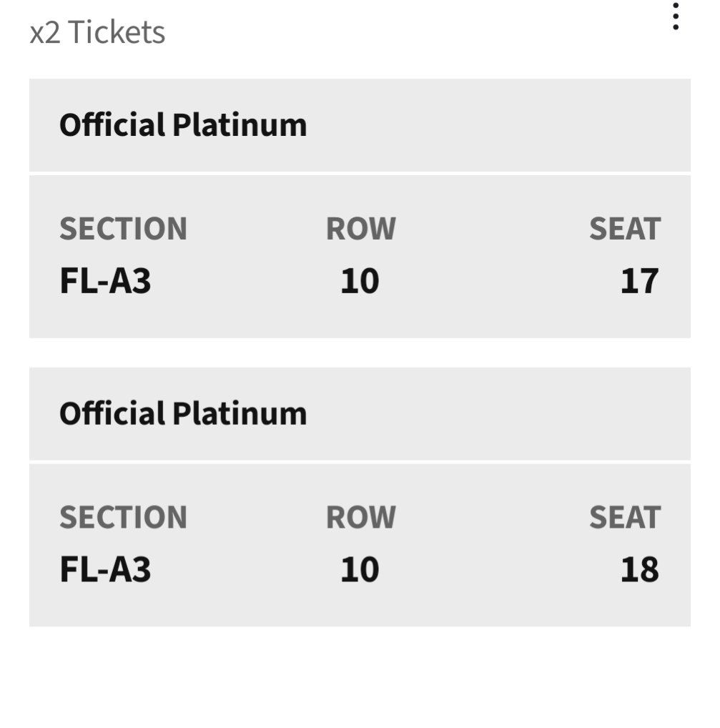The image size is (720, 728).
Task: Click the SECTION label on the second ticket
Action: click(x=123, y=518)
